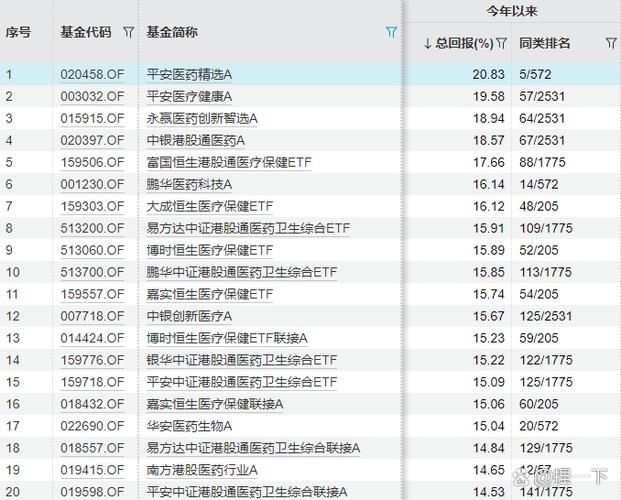Open fund 易方达中证港股通医药卫生综合联接A
The image size is (621, 500).
point(253,448)
